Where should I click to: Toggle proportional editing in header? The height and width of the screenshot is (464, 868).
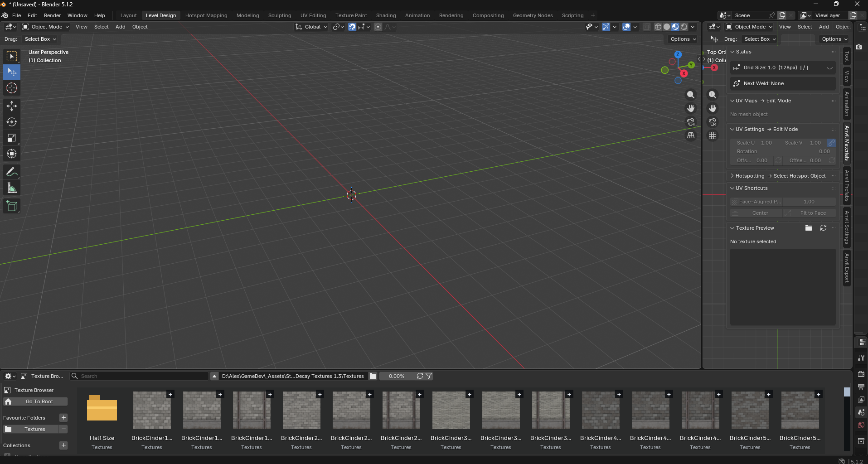coord(378,27)
